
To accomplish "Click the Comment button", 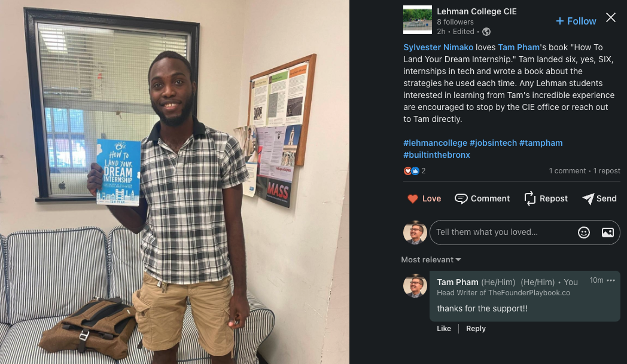I will pyautogui.click(x=482, y=198).
